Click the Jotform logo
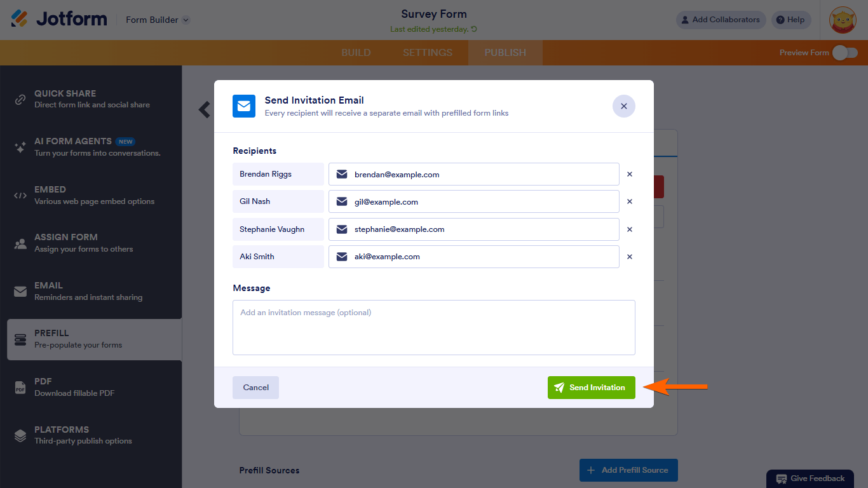This screenshot has width=868, height=488. point(59,19)
